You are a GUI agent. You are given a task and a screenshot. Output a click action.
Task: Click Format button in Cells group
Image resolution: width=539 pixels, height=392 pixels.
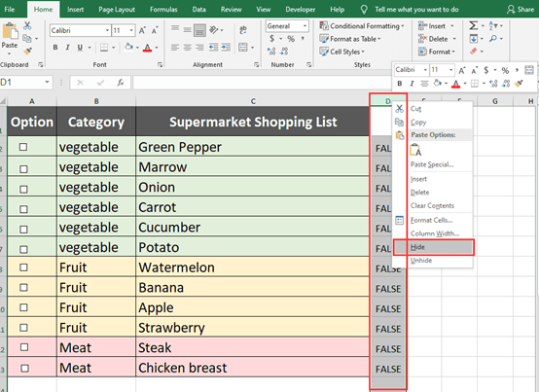(437, 52)
